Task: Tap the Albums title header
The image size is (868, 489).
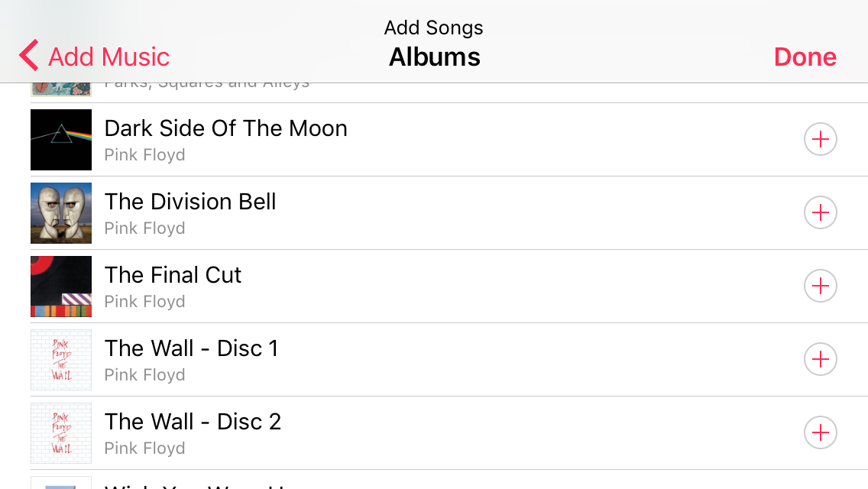Action: click(x=434, y=57)
